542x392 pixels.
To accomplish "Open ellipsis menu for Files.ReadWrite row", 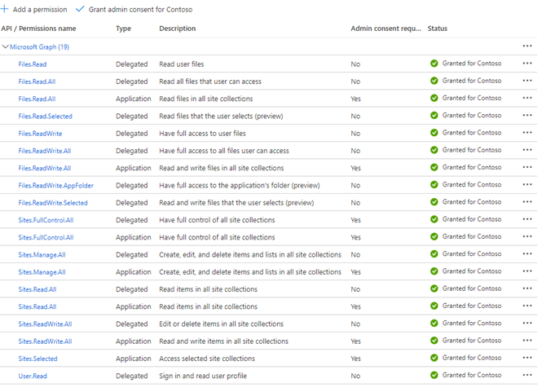I will point(527,132).
